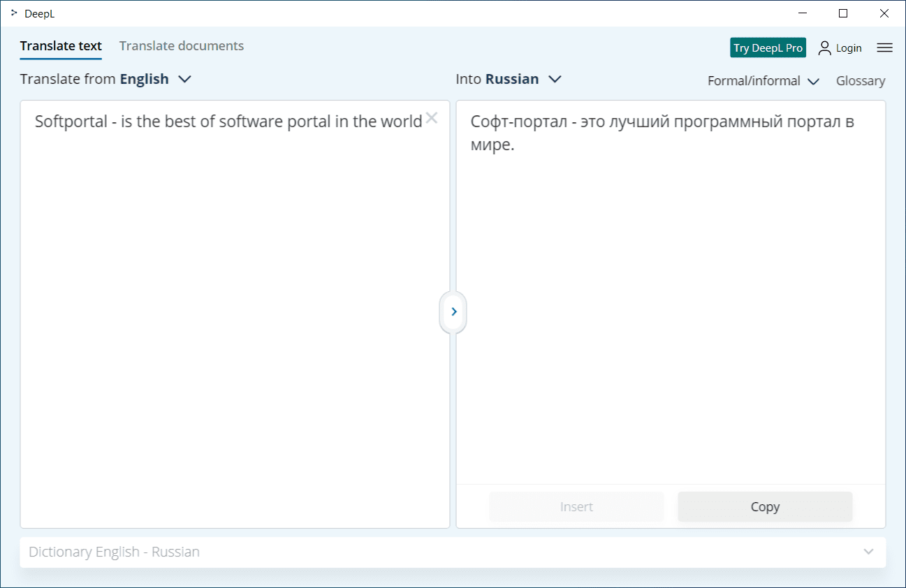Open the target language Russian dropdown

tap(555, 79)
